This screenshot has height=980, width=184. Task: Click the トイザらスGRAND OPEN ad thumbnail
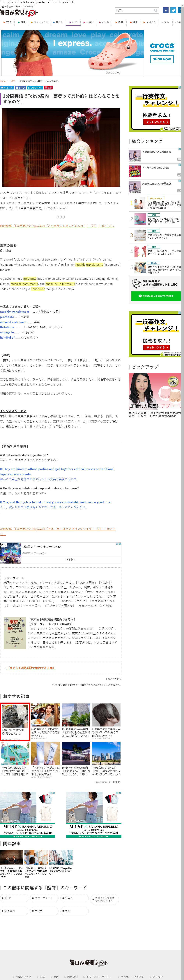point(135,171)
